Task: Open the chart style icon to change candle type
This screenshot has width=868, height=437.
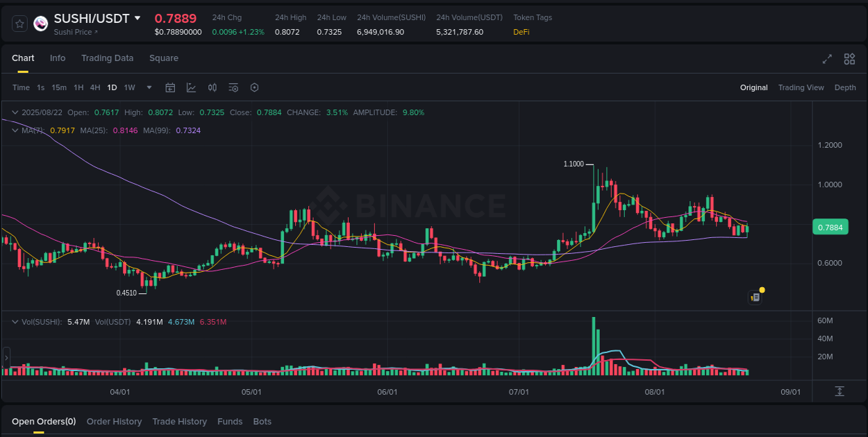Action: pos(191,87)
